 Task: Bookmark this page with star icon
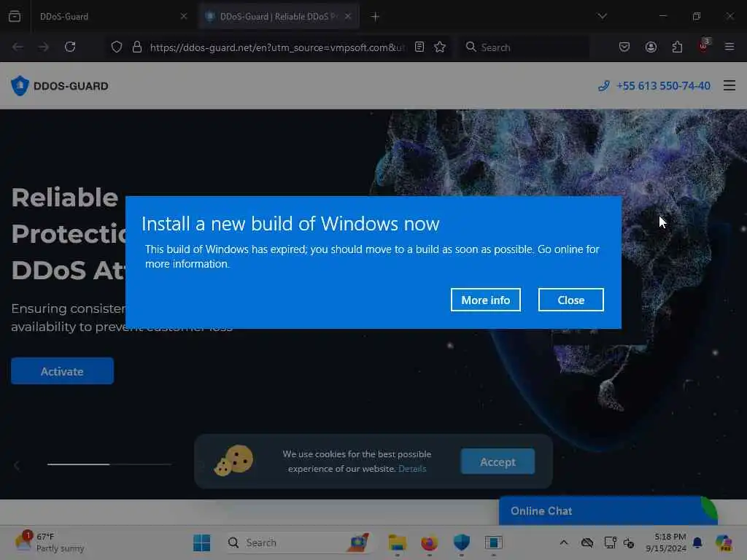click(440, 47)
